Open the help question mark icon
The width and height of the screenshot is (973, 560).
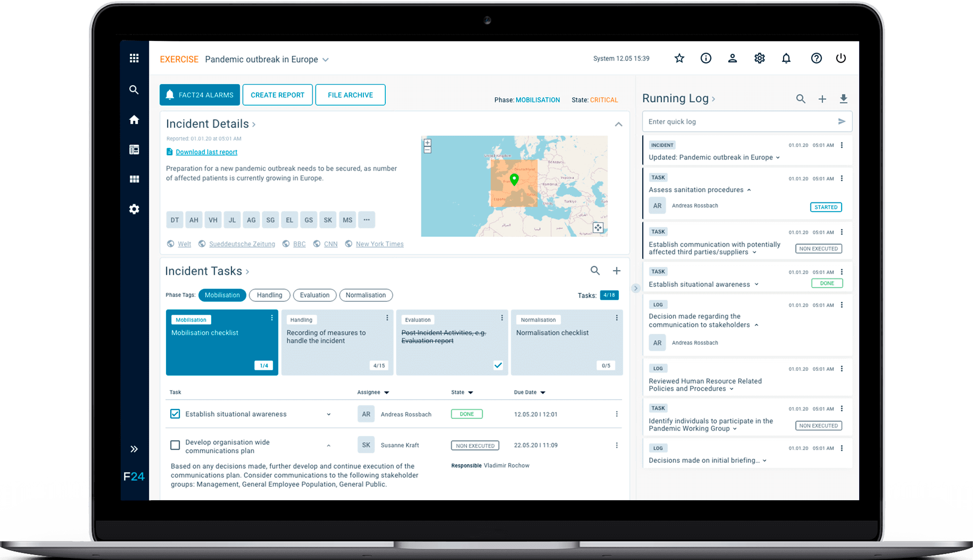pyautogui.click(x=816, y=58)
